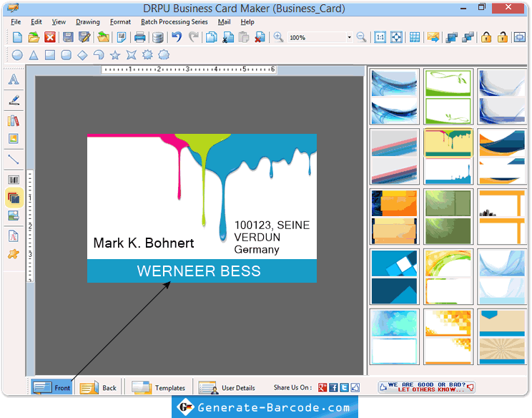This screenshot has width=532, height=418.
Task: Save with the floppy disk icon
Action: pos(68,37)
